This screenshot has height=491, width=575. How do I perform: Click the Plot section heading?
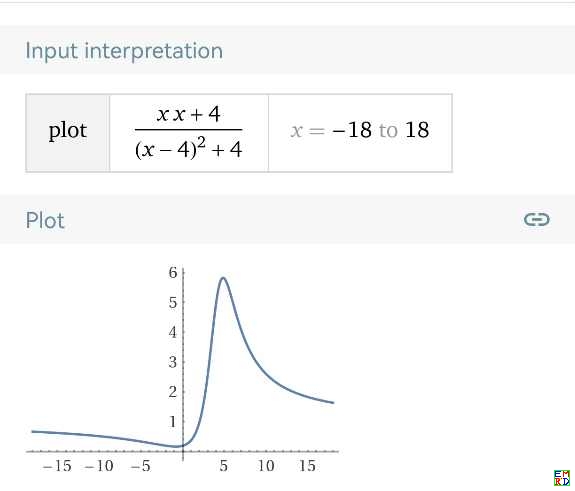45,220
